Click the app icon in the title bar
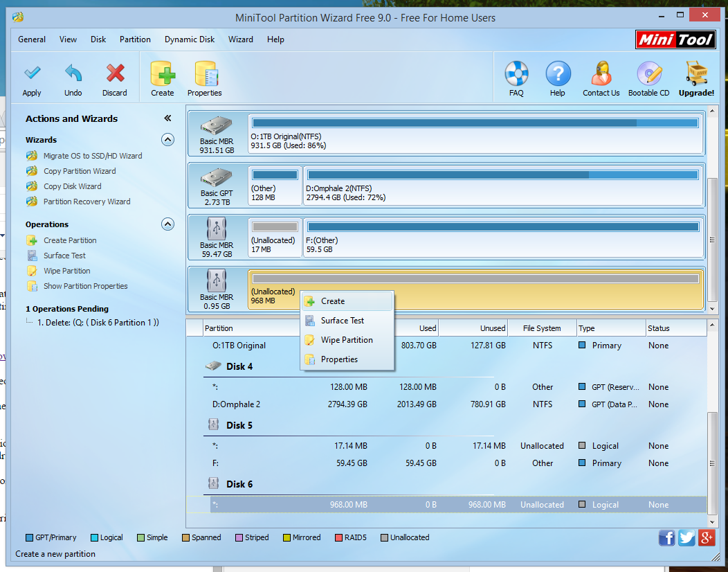Viewport: 728px width, 572px height. tap(18, 17)
